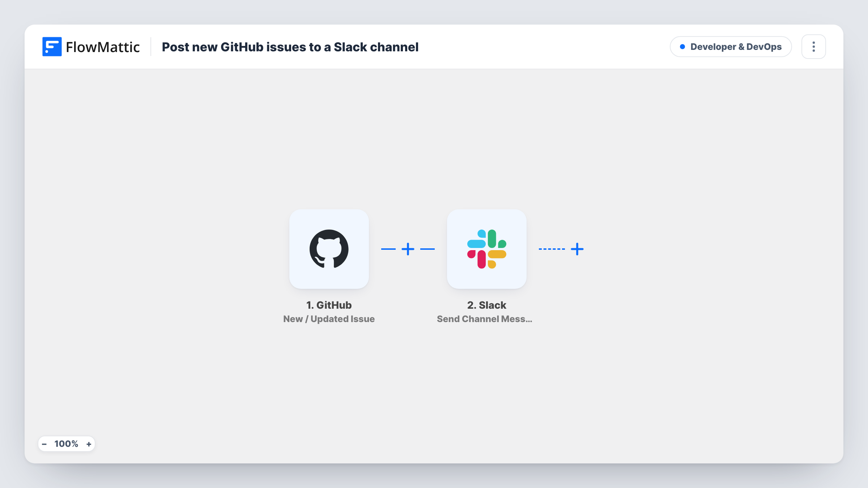The image size is (868, 488).
Task: Insert a step between GitHub and Slack
Action: (x=408, y=249)
